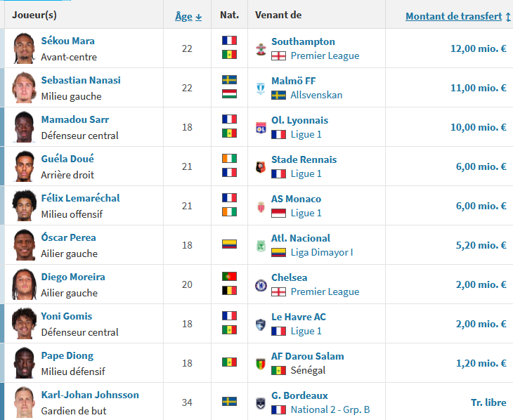
Task: Click the Malmö FF club crest
Action: (261, 88)
